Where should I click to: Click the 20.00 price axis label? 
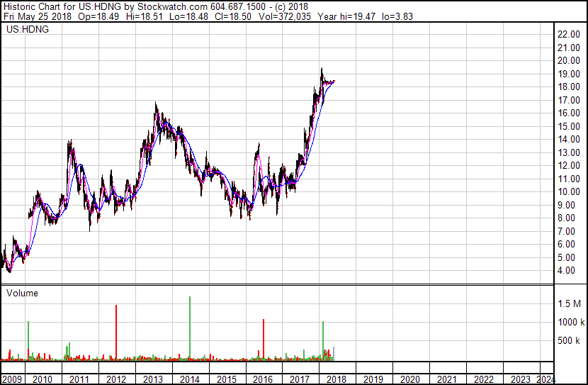569,60
